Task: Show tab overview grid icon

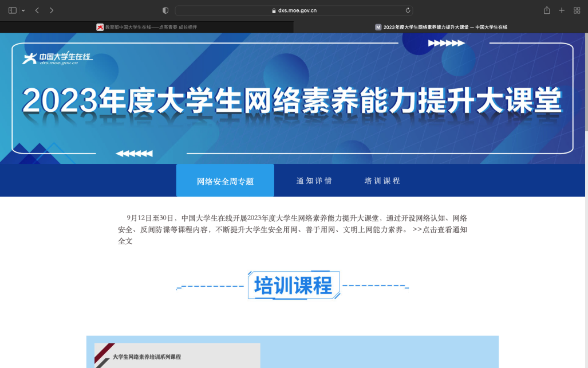Action: [x=577, y=10]
